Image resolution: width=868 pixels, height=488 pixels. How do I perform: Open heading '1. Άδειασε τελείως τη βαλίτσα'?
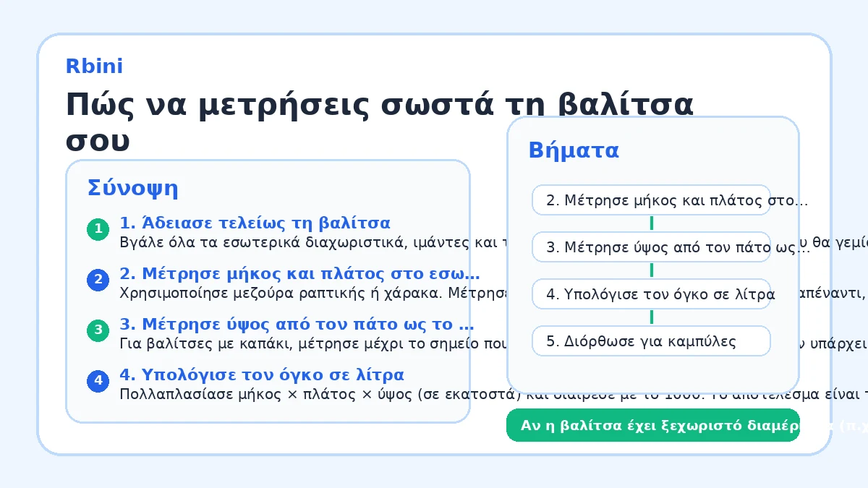click(x=255, y=223)
